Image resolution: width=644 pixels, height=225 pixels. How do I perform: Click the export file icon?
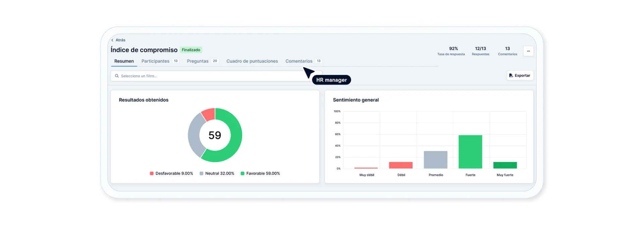(x=511, y=76)
